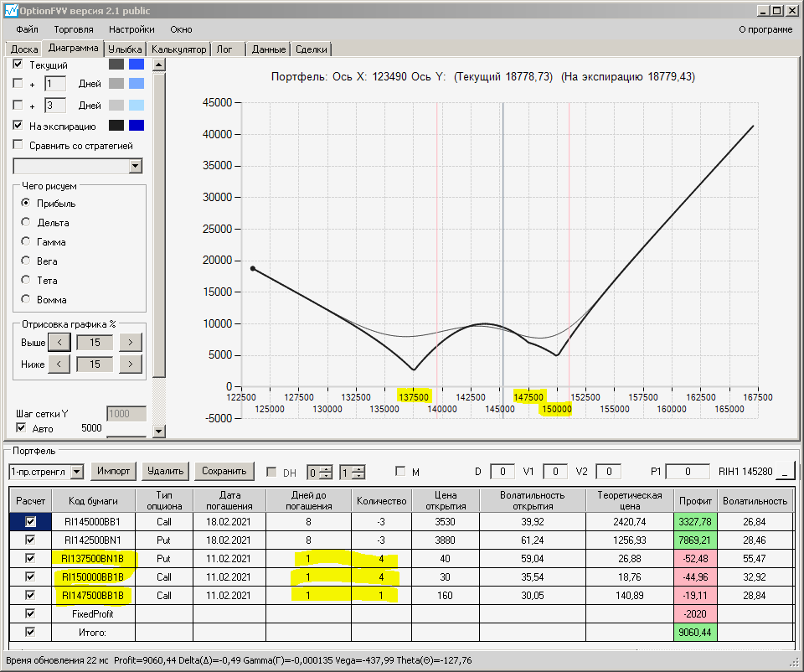Click the V1 value input field

(555, 472)
